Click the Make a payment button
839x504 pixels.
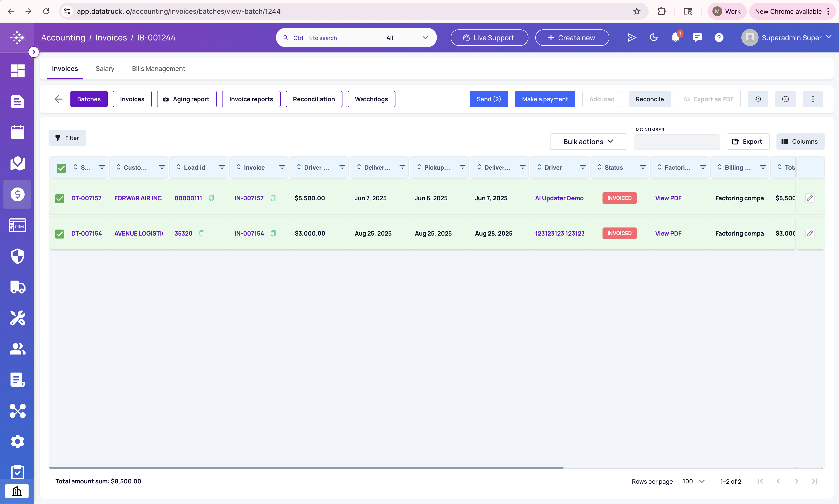pyautogui.click(x=545, y=99)
